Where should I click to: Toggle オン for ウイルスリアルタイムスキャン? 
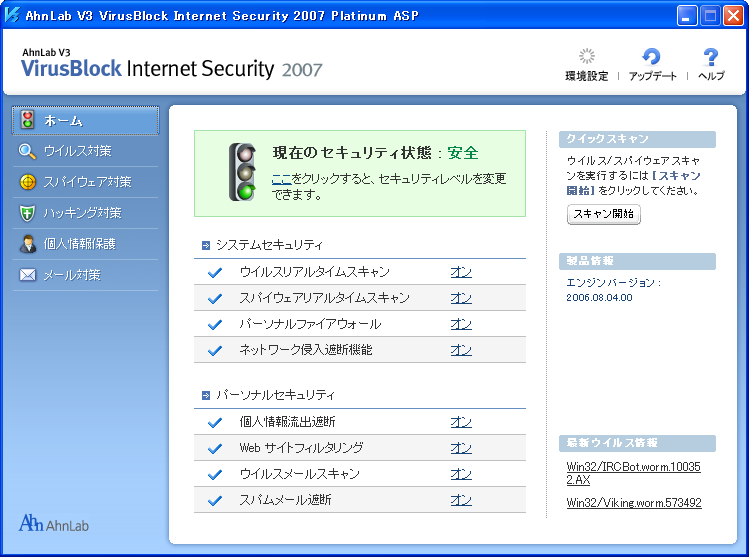pyautogui.click(x=461, y=272)
